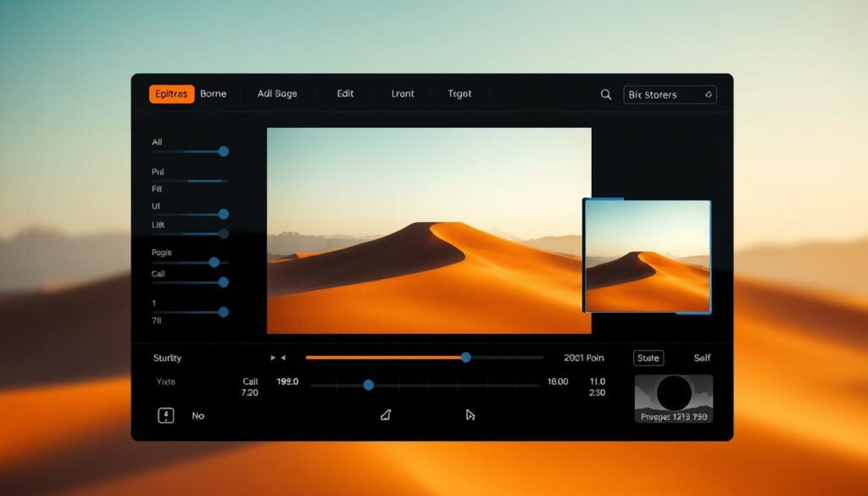The width and height of the screenshot is (868, 496).
Task: Click the Sturlity label
Action: (x=167, y=358)
